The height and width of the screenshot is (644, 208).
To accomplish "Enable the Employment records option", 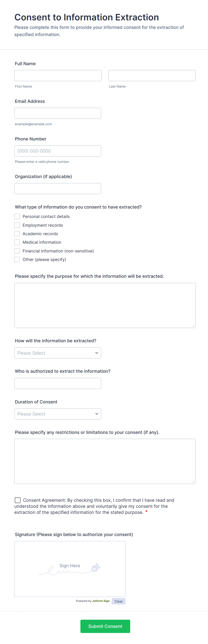I will [x=17, y=225].
